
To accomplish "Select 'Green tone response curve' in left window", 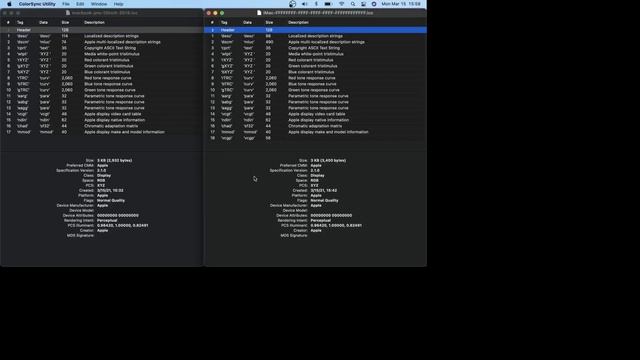I will 101,90.
